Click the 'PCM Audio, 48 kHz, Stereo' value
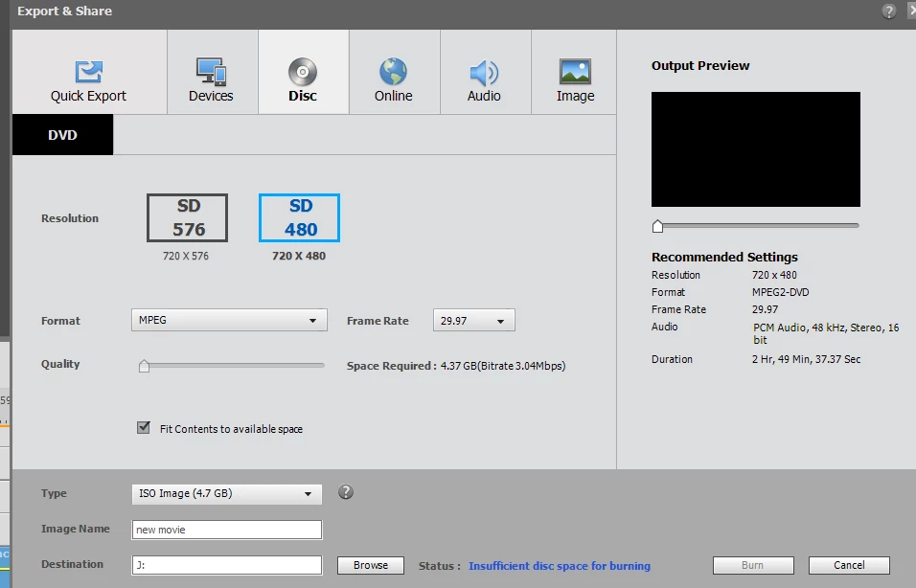 click(825, 333)
